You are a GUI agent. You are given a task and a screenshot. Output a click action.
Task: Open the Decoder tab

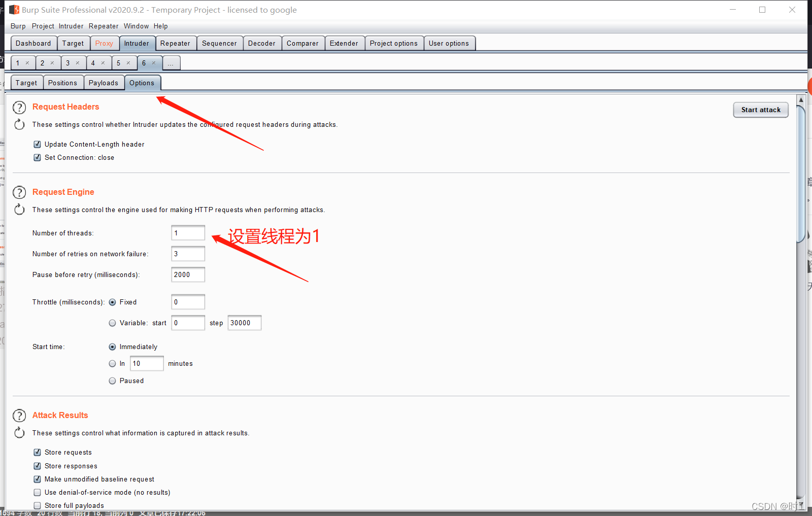pyautogui.click(x=262, y=43)
